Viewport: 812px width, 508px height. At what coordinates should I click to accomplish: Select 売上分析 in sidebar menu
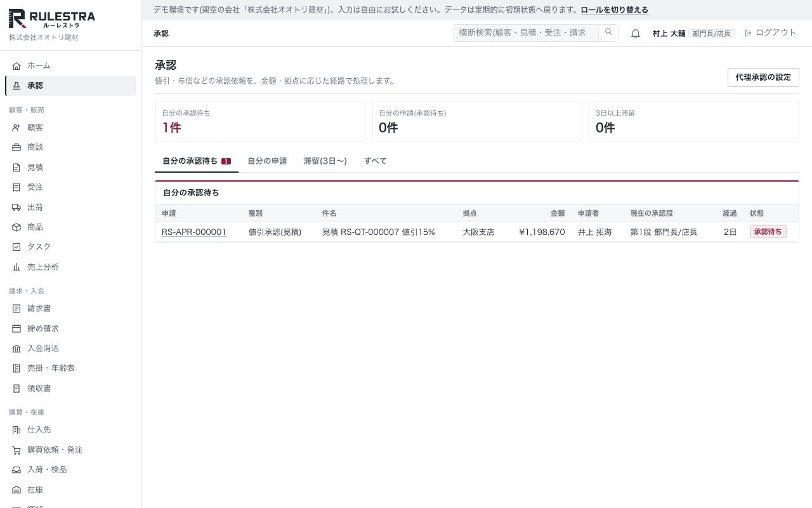pyautogui.click(x=70, y=267)
